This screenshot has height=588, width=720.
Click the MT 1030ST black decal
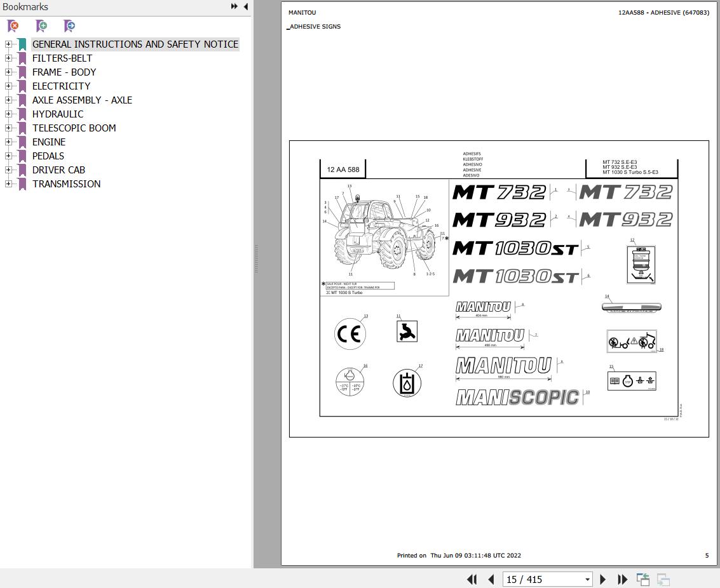point(515,248)
